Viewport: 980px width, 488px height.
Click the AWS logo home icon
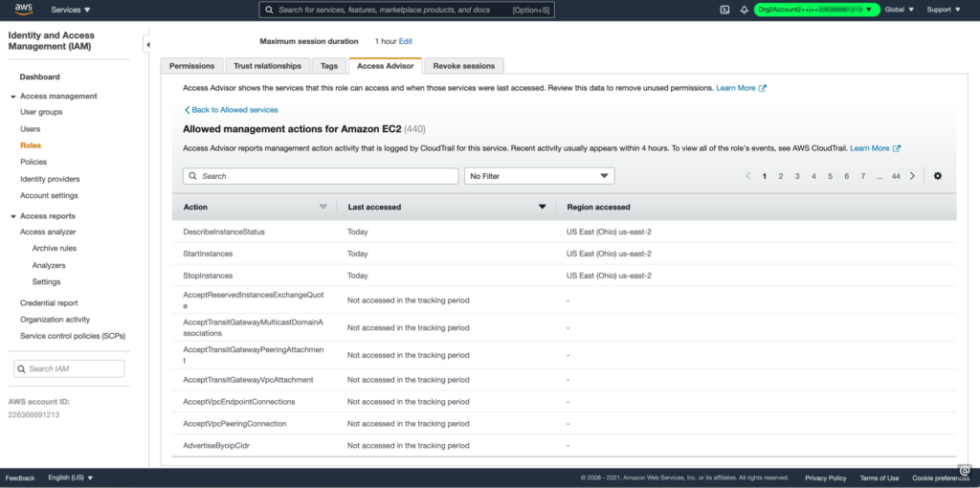click(24, 10)
